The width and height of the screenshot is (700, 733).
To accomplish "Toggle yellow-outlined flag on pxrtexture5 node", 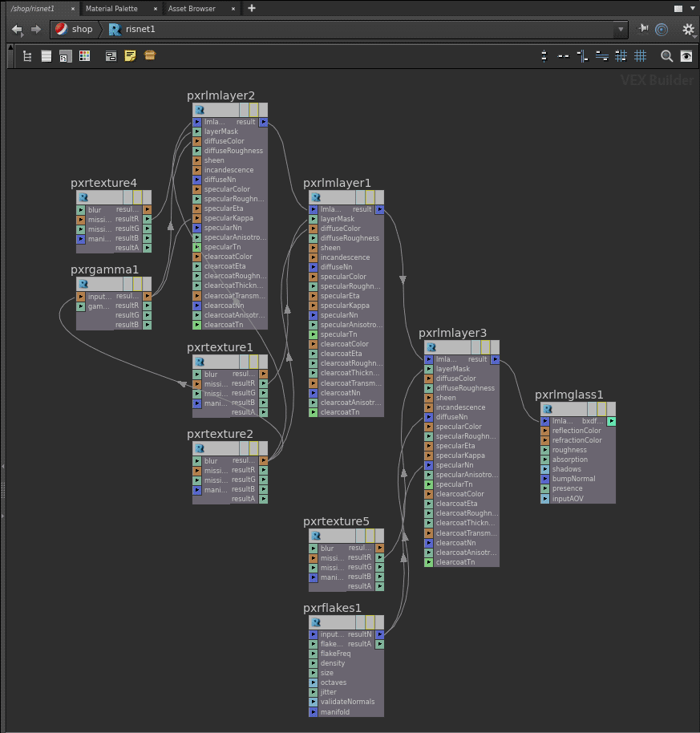I will [370, 536].
